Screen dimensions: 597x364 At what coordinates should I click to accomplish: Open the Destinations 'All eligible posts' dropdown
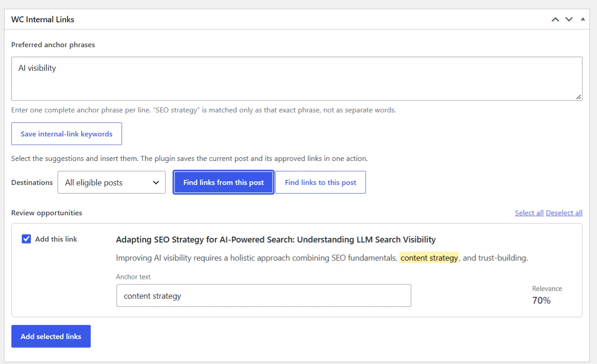click(112, 182)
